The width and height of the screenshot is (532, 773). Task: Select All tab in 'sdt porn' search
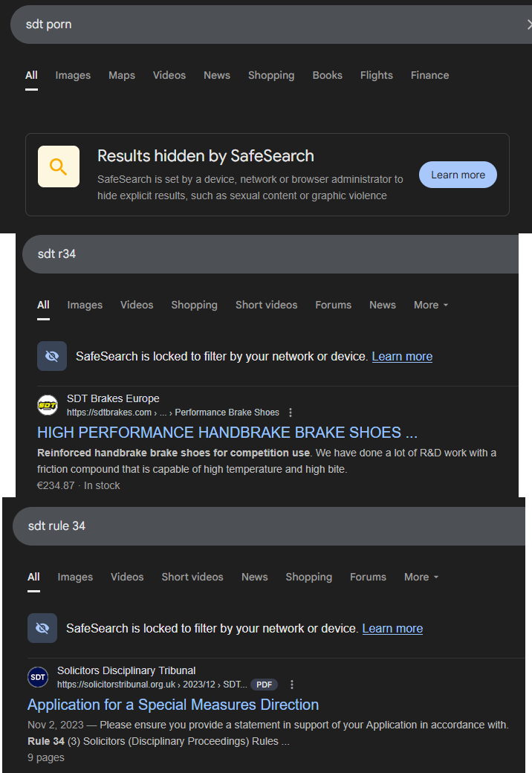31,75
